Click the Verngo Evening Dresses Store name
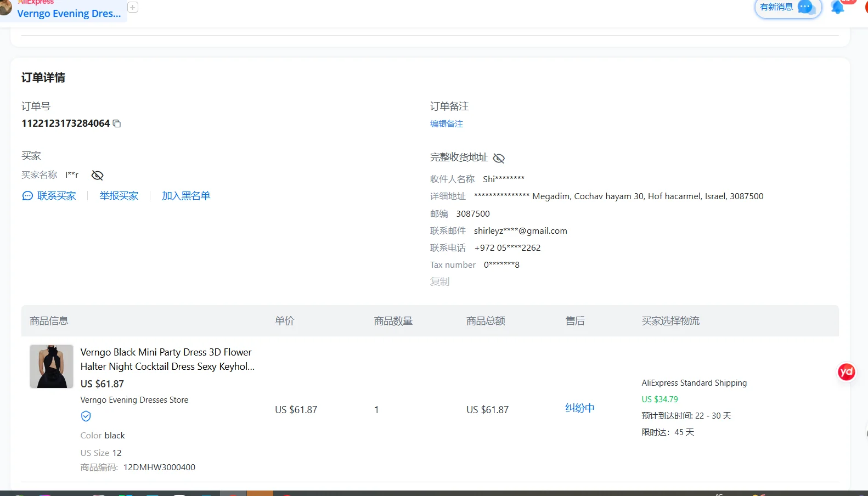This screenshot has width=868, height=496. click(x=134, y=400)
